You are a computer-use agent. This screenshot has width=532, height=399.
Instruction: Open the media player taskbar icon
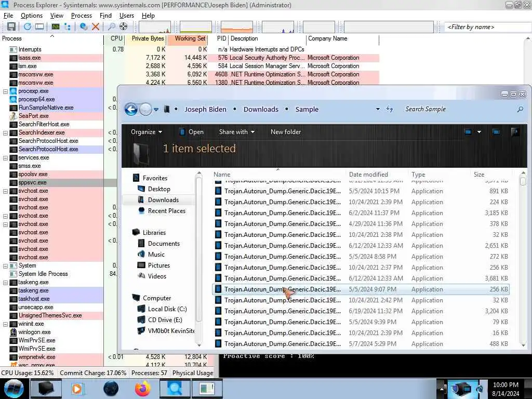pos(77,389)
